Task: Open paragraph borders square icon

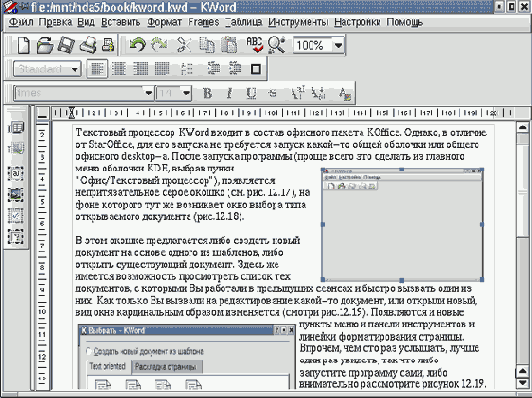Action: pos(256,69)
